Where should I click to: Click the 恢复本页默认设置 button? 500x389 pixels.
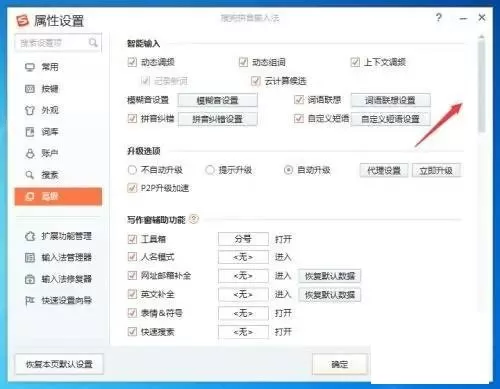[x=59, y=364]
